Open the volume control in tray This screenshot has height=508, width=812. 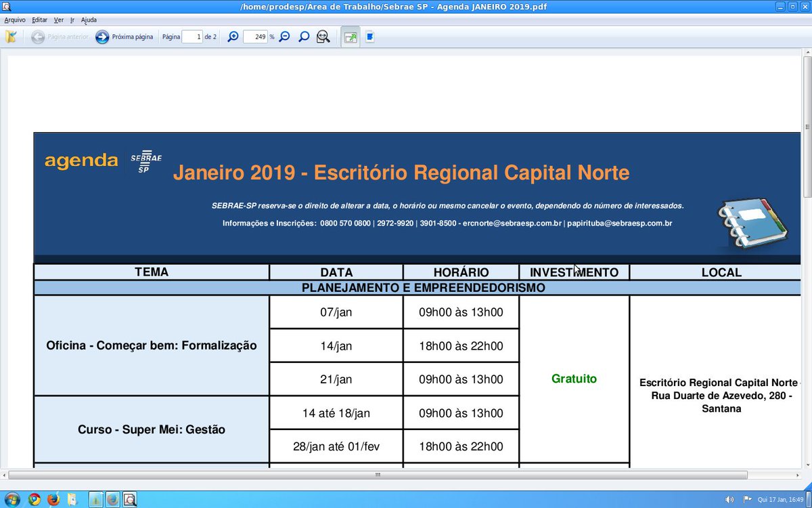point(729,500)
